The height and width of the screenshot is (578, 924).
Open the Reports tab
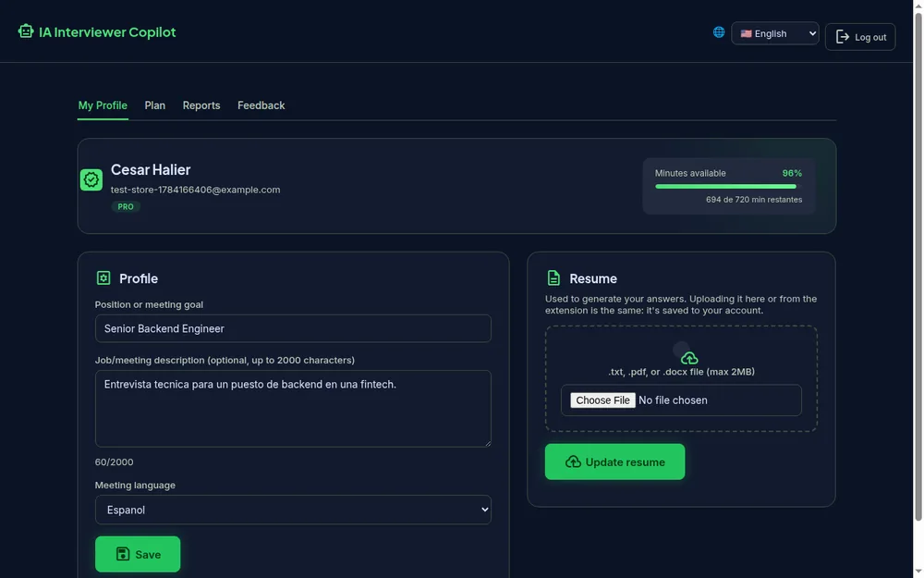(x=201, y=105)
